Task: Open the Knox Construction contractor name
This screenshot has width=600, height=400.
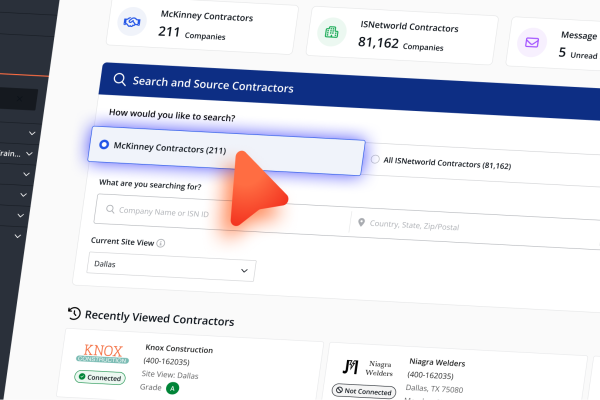Action: click(x=179, y=349)
